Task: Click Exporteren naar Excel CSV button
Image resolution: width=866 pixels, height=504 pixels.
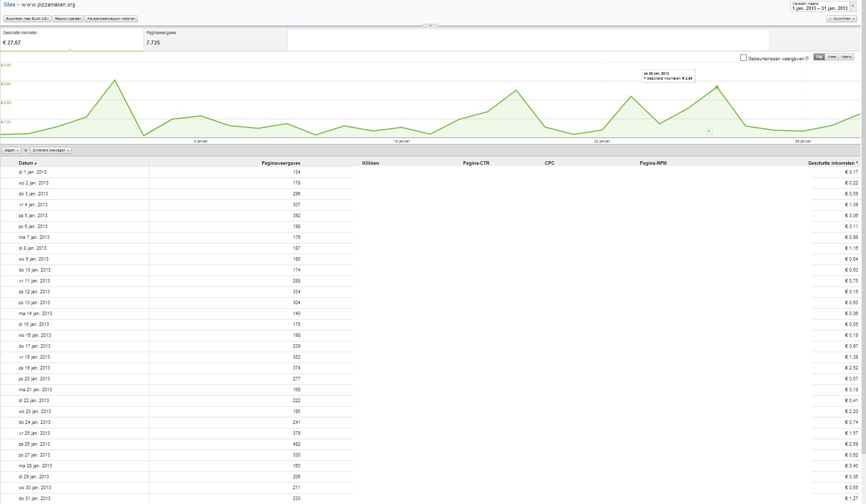Action: tap(28, 19)
